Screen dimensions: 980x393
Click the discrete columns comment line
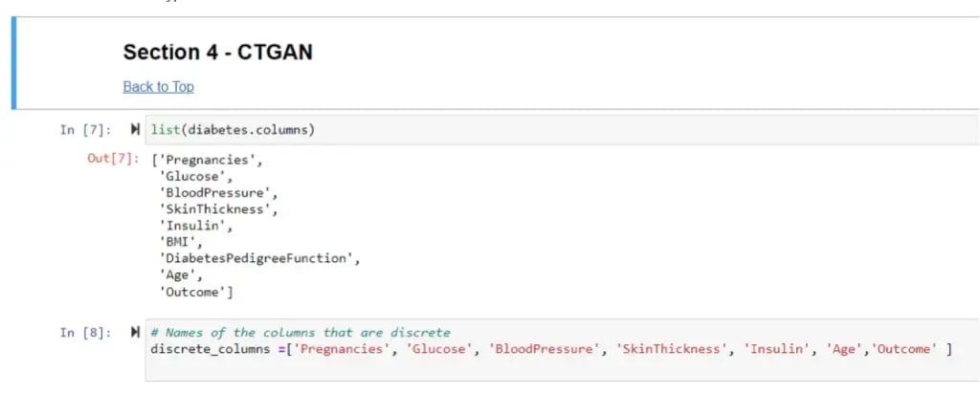click(300, 333)
